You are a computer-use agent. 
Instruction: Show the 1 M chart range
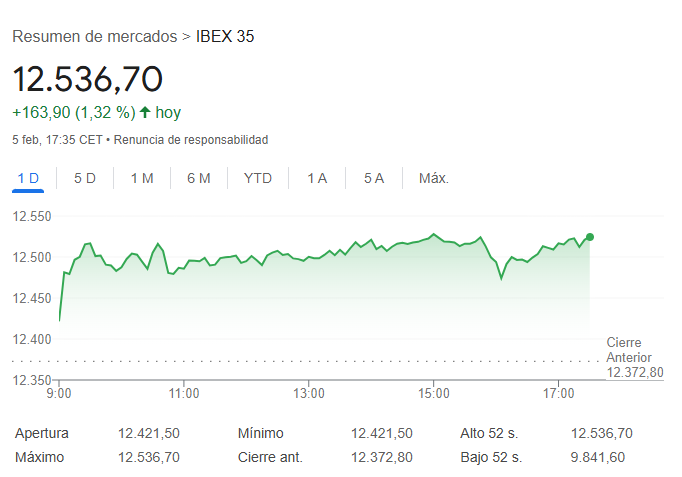click(142, 178)
